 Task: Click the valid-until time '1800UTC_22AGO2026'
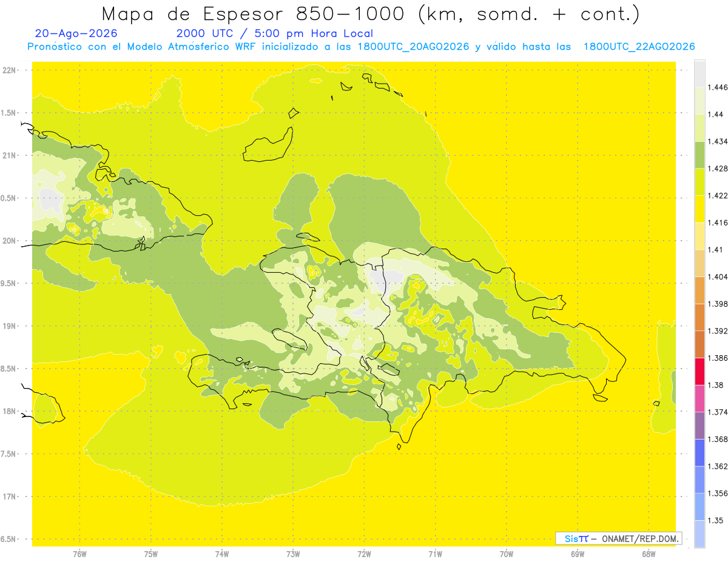639,47
